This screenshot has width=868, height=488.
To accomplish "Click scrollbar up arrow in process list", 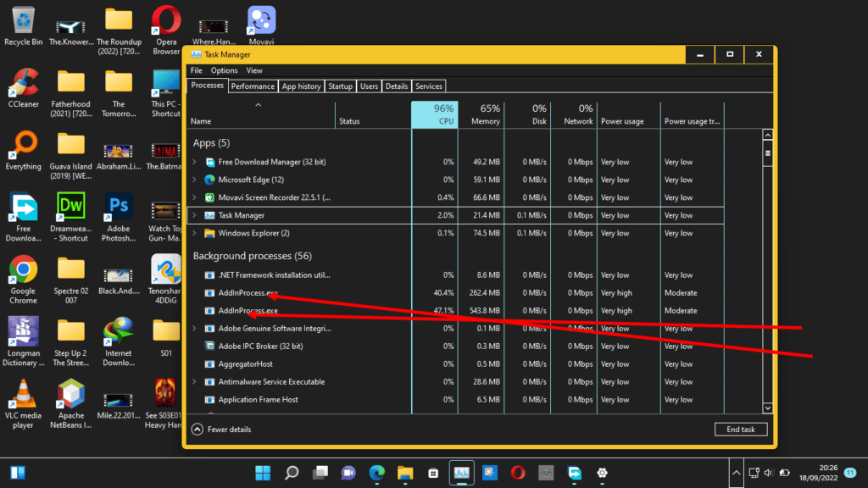I will coord(767,135).
